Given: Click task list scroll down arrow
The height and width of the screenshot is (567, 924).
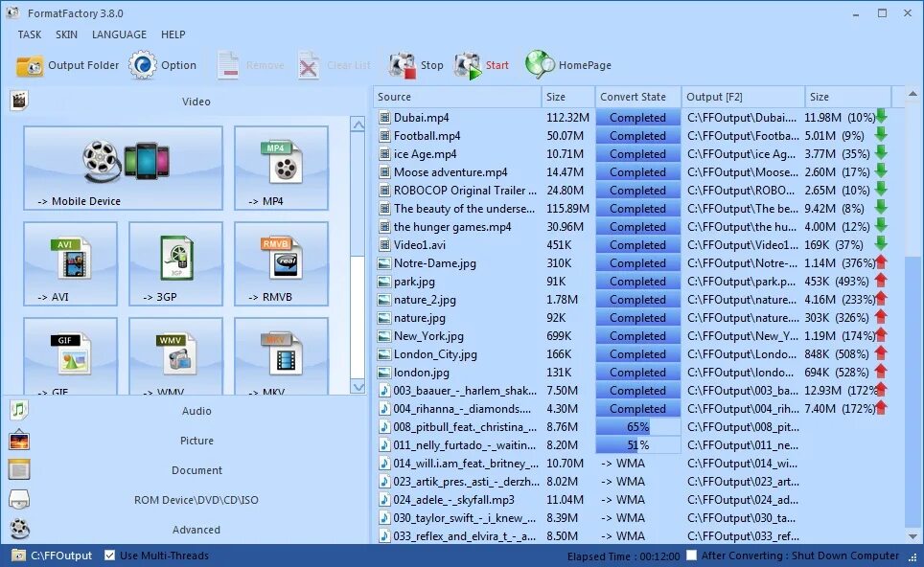Looking at the screenshot, I should (912, 536).
